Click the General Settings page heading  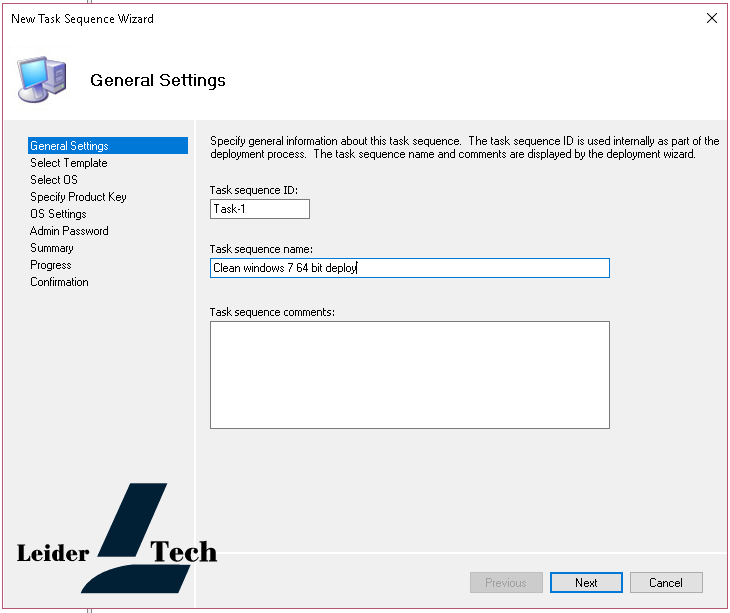[x=158, y=80]
